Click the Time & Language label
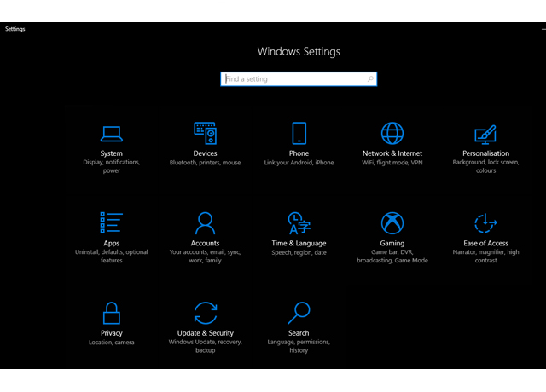This screenshot has width=546, height=392. click(299, 243)
